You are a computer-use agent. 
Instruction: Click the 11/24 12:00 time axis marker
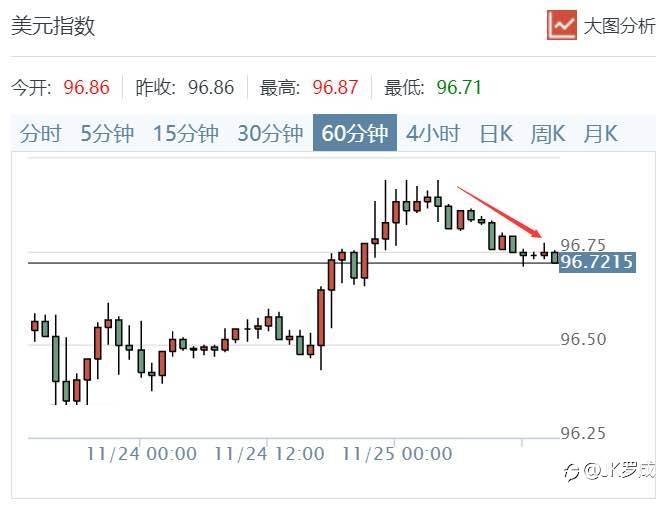pos(269,454)
